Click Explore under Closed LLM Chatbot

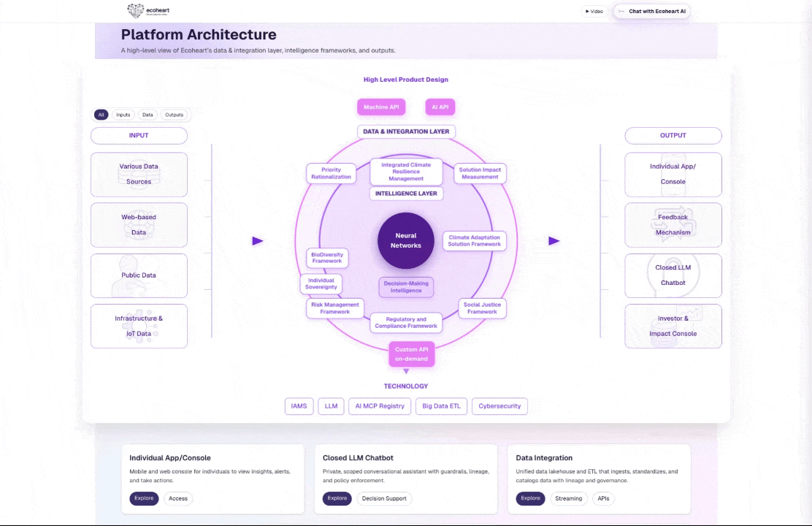pos(337,498)
